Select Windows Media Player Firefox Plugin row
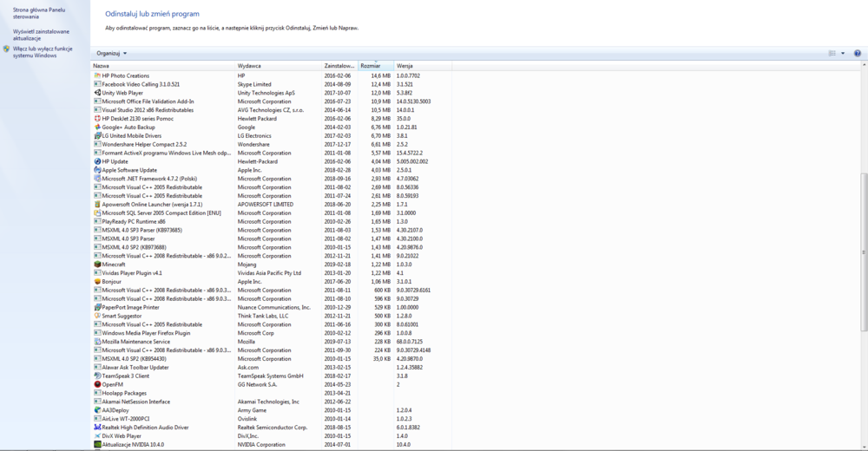868x451 pixels. (x=271, y=333)
